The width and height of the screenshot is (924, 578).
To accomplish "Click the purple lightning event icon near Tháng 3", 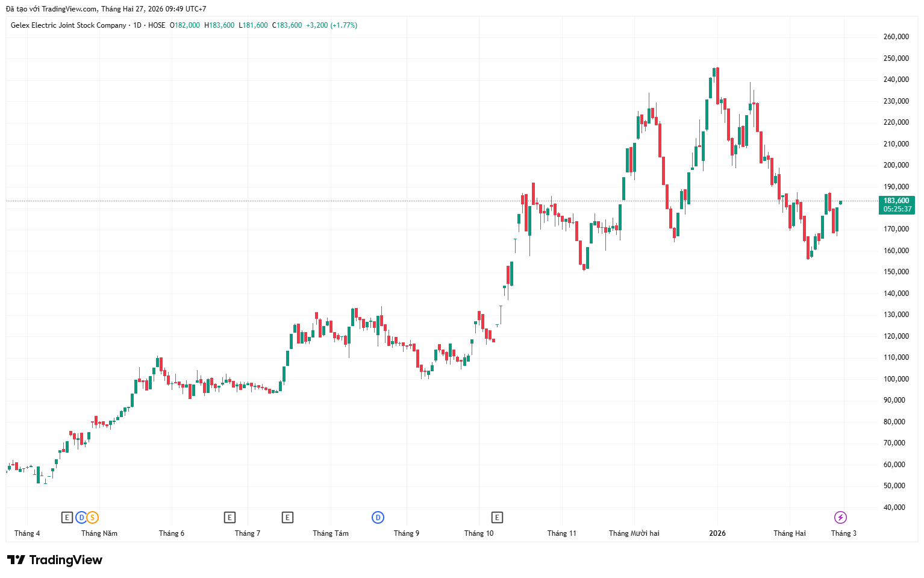I will pyautogui.click(x=840, y=517).
